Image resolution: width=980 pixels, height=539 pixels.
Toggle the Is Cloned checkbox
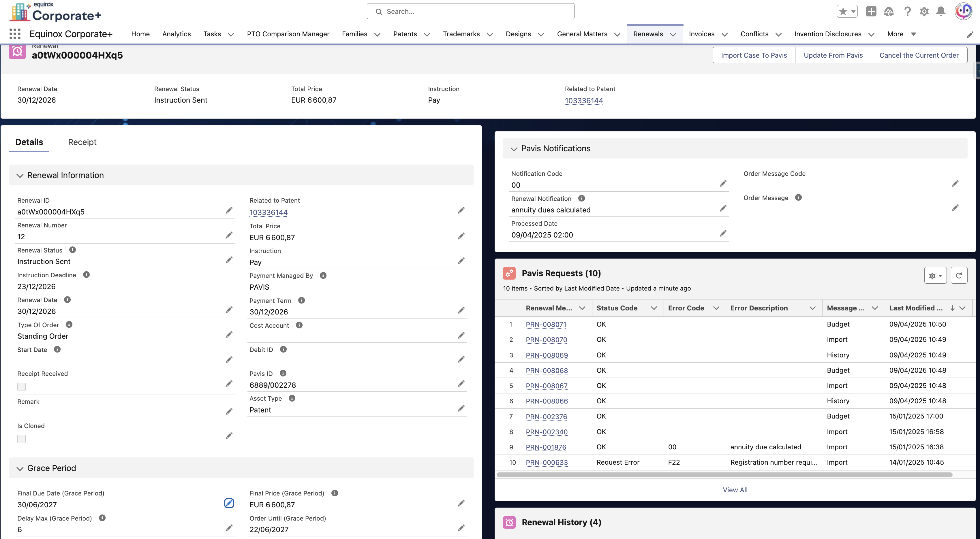pyautogui.click(x=22, y=439)
